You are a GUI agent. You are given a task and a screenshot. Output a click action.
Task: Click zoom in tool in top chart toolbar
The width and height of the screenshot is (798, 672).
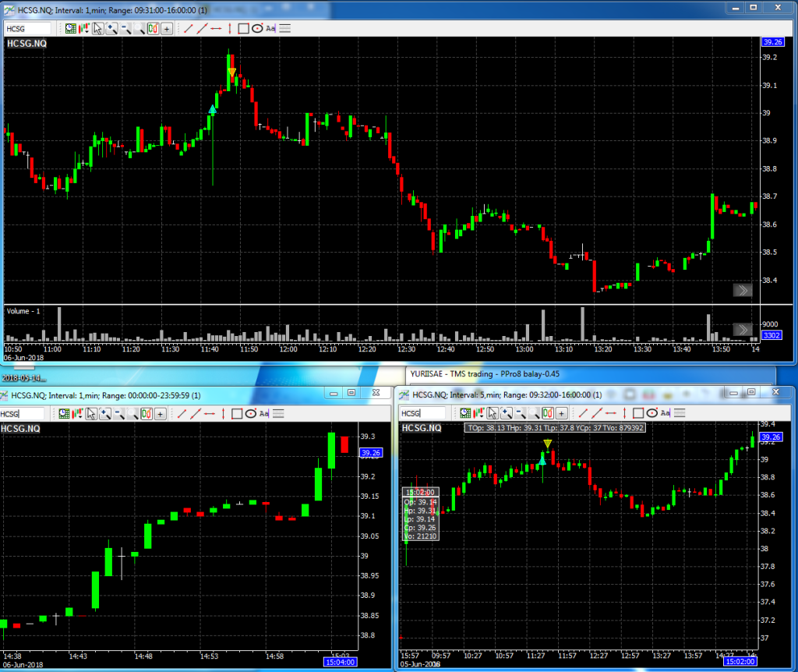(111, 28)
